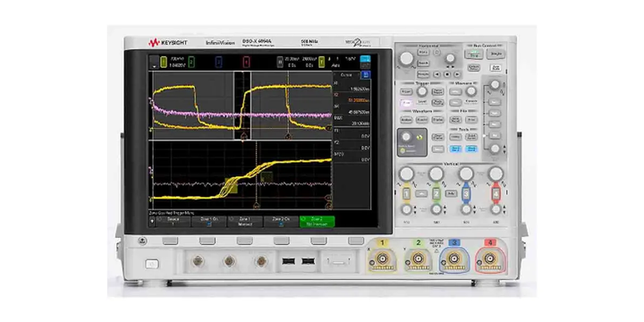The image size is (644, 322).
Task: Click the Single button in Run Control
Action: [496, 54]
